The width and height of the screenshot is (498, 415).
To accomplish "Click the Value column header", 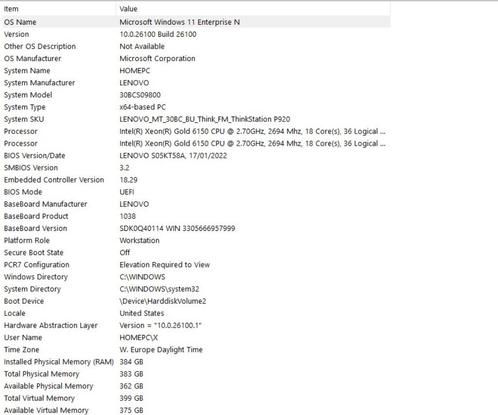I will pyautogui.click(x=128, y=9).
